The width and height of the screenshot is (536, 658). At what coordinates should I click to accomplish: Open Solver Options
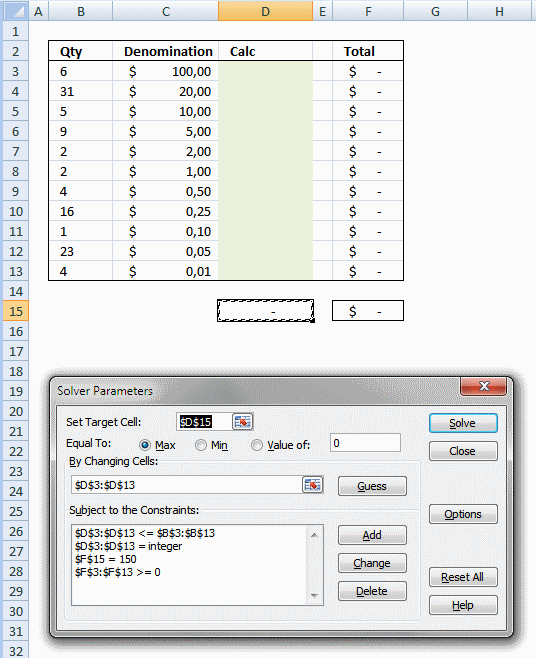coord(463,514)
